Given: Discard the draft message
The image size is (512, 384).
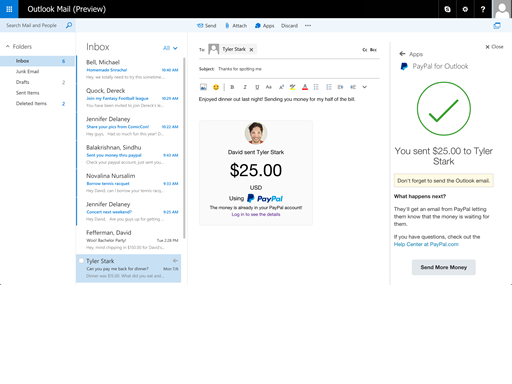Looking at the screenshot, I should (x=289, y=26).
